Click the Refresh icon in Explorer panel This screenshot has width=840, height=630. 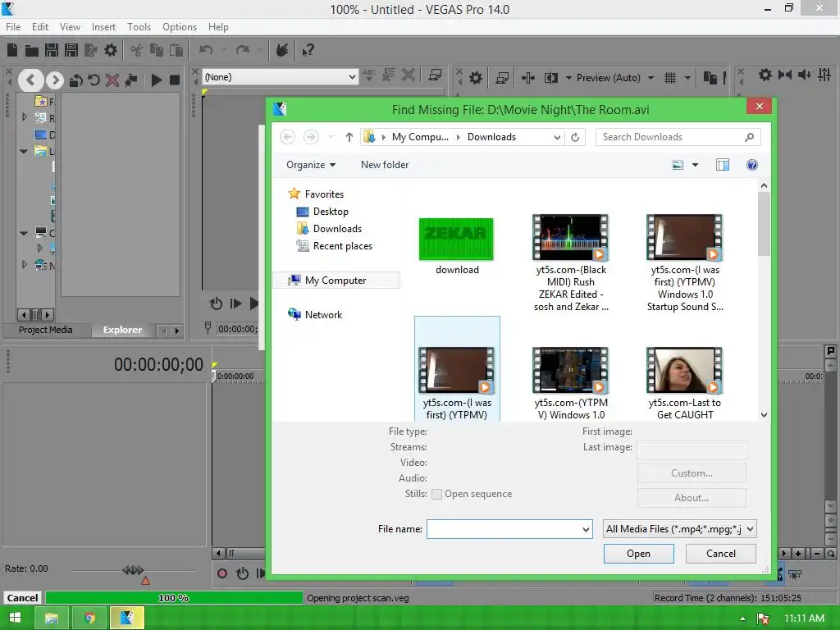(x=94, y=80)
